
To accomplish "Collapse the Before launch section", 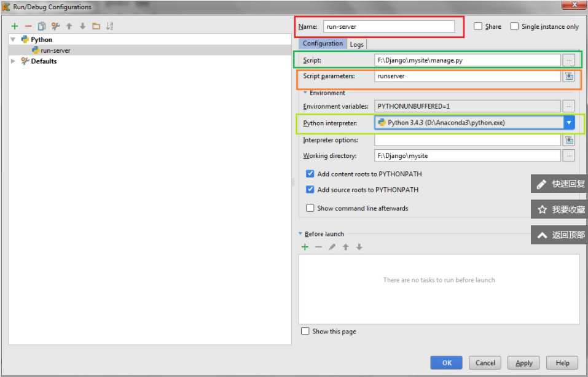I will [300, 233].
